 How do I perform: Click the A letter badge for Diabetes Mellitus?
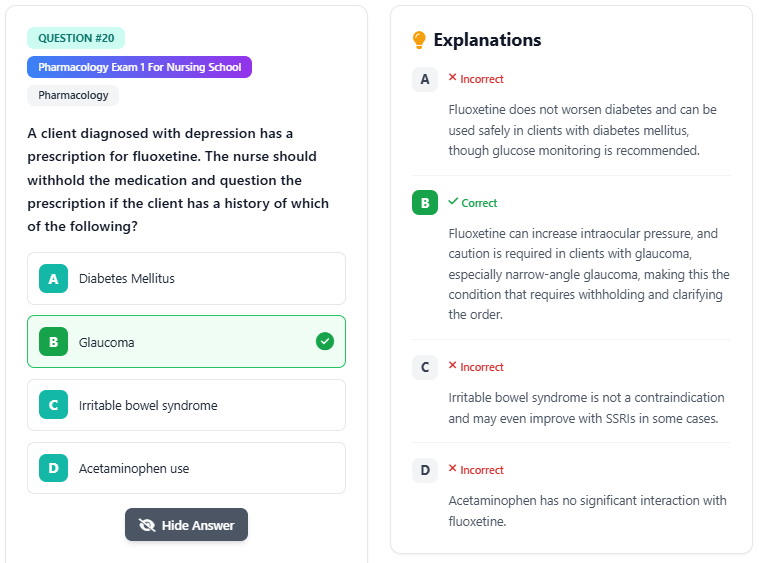(53, 279)
